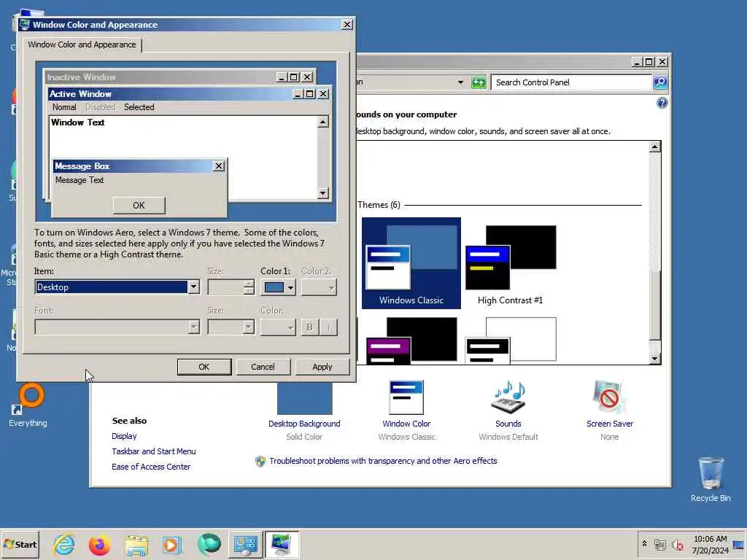The width and height of the screenshot is (747, 560).
Task: Click Troubleshoot transparency and Aero effects link
Action: (x=383, y=461)
